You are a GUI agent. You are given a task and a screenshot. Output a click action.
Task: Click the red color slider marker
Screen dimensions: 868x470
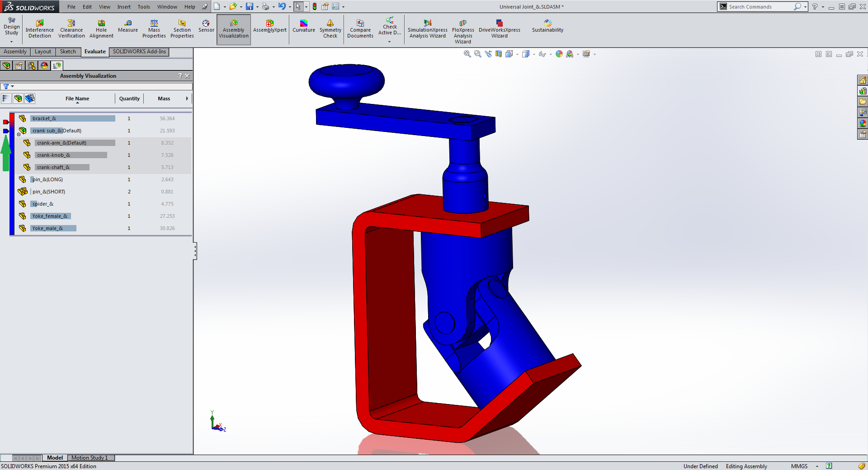[6, 122]
